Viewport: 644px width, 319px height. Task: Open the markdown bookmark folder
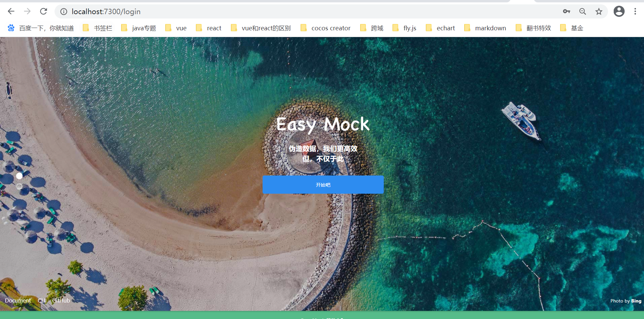485,28
